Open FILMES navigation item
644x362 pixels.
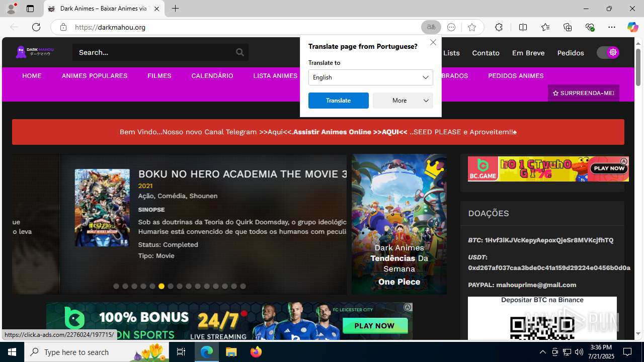click(x=159, y=76)
